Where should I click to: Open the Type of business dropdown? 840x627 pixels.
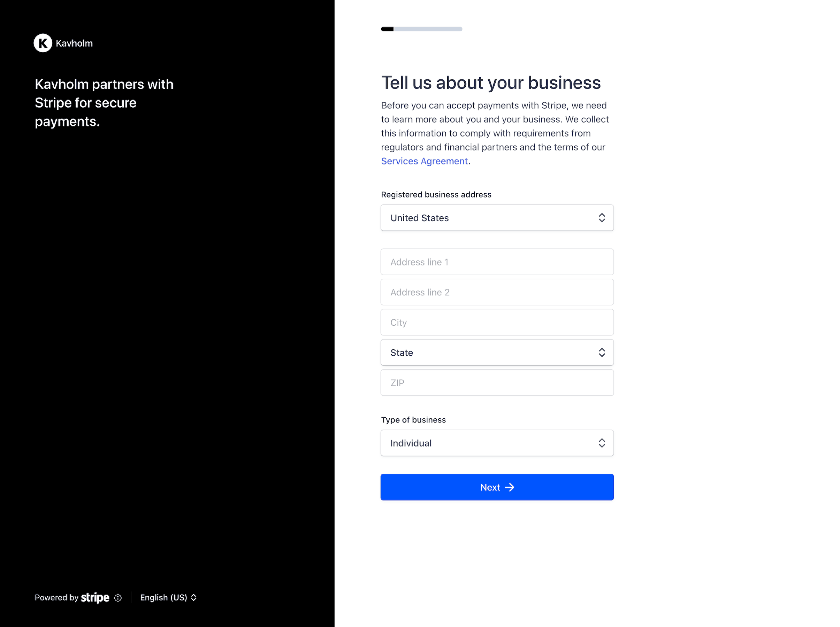coord(497,443)
